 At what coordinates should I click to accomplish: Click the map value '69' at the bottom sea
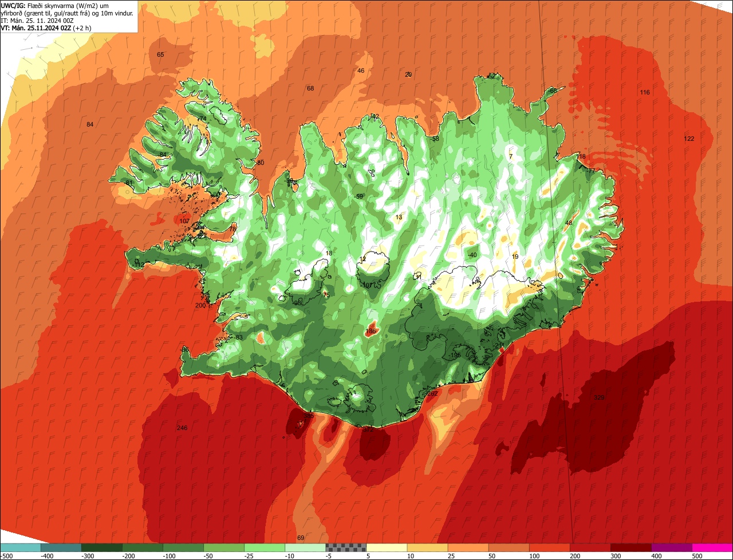click(x=301, y=538)
